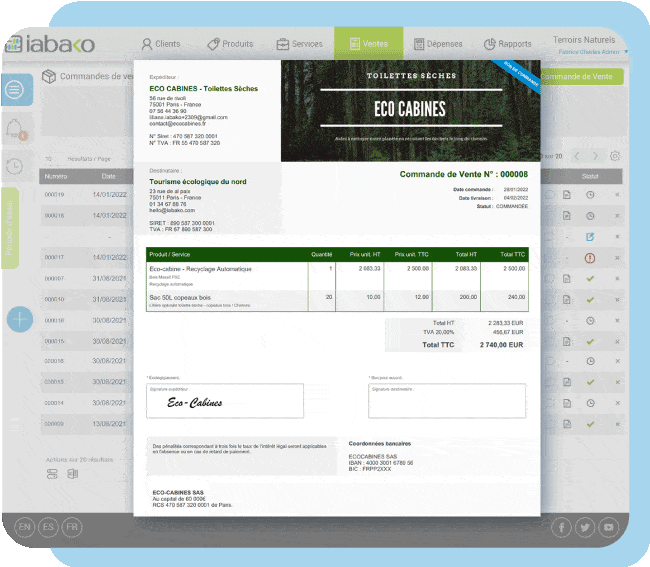The image size is (650, 567).
Task: Open the Services menu
Action: click(299, 44)
